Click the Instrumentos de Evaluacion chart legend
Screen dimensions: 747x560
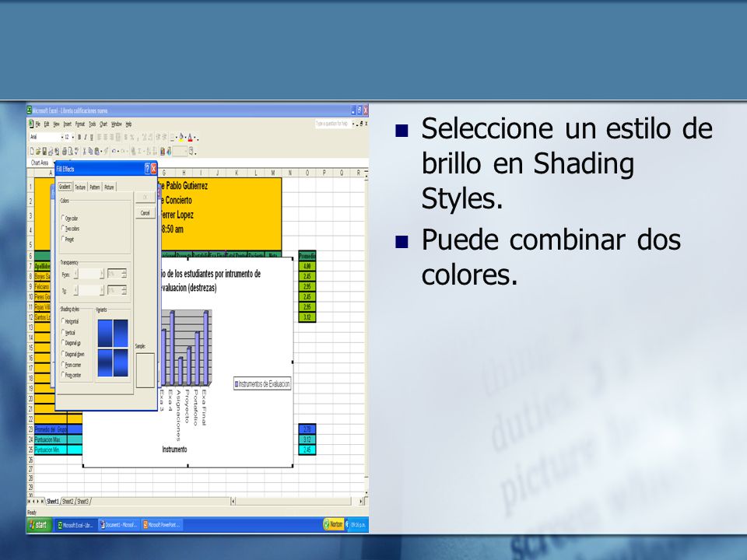point(262,383)
